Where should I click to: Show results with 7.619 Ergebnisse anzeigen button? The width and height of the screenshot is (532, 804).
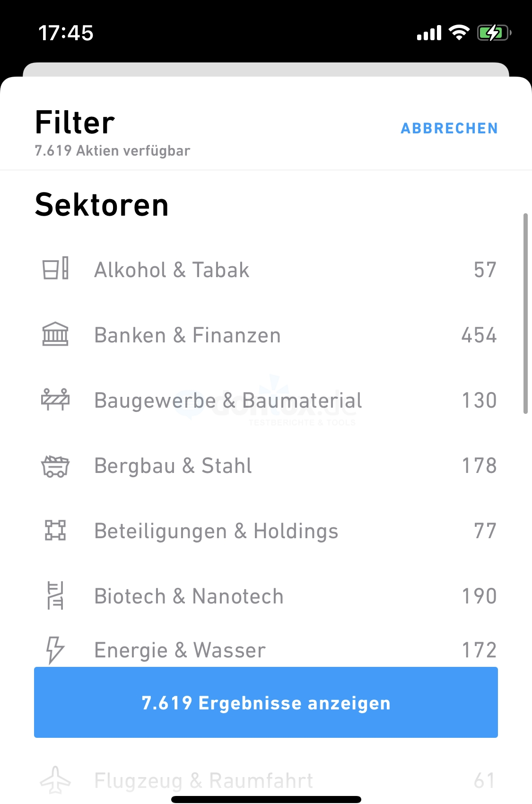(x=266, y=702)
